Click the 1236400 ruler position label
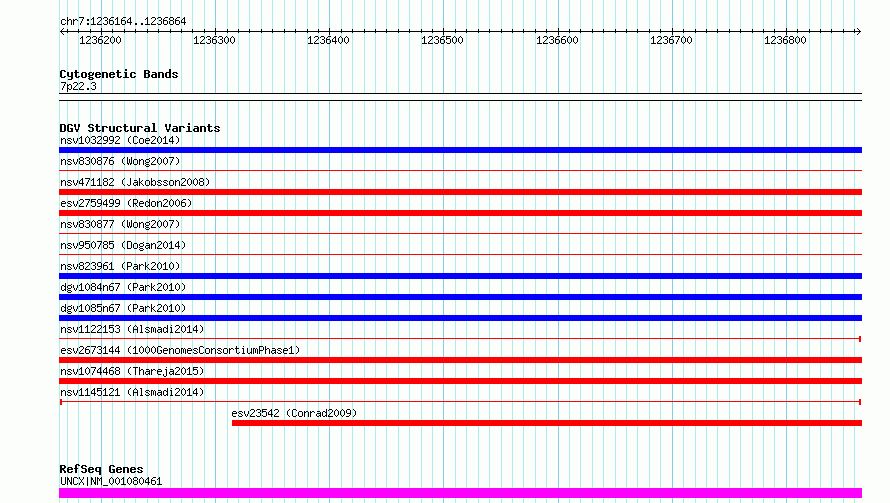 click(x=329, y=40)
